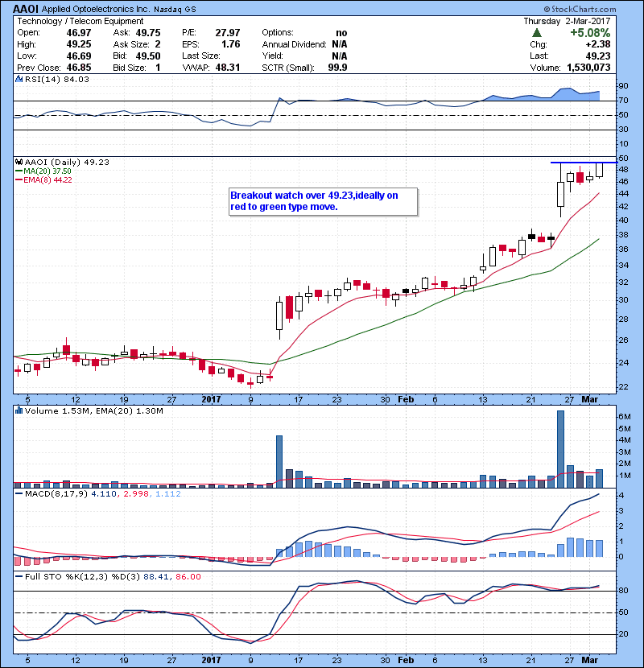Screen dimensions: 644x668
Task: Click the Nasdaq GS exchange label
Action: tap(175, 10)
